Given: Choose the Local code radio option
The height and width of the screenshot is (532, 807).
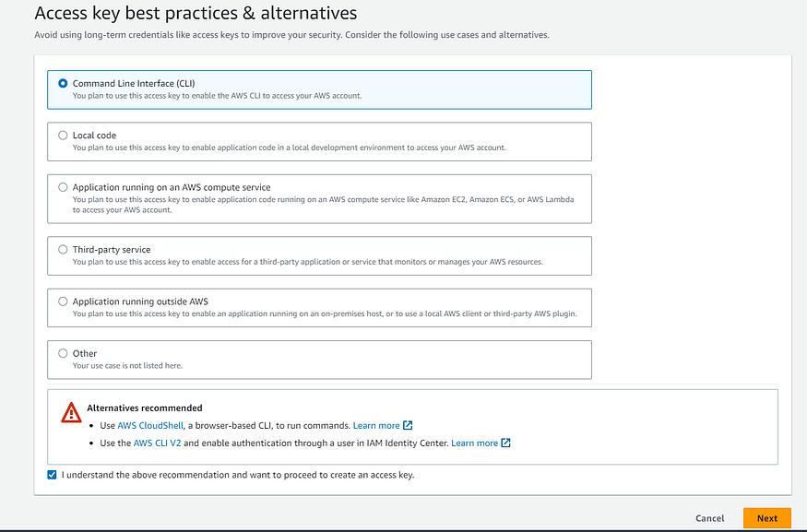Looking at the screenshot, I should click(x=63, y=136).
